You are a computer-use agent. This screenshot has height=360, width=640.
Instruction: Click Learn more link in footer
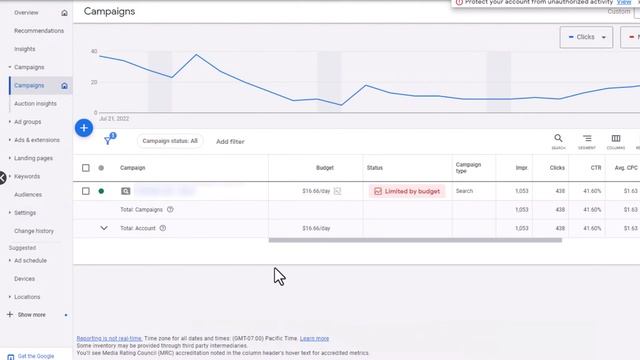314,338
